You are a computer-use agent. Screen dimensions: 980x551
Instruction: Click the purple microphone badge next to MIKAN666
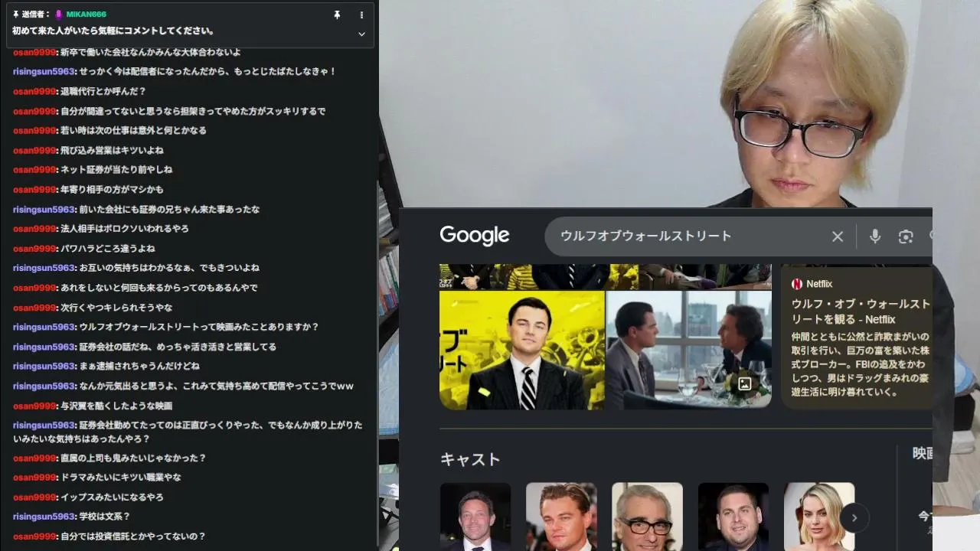pos(58,15)
